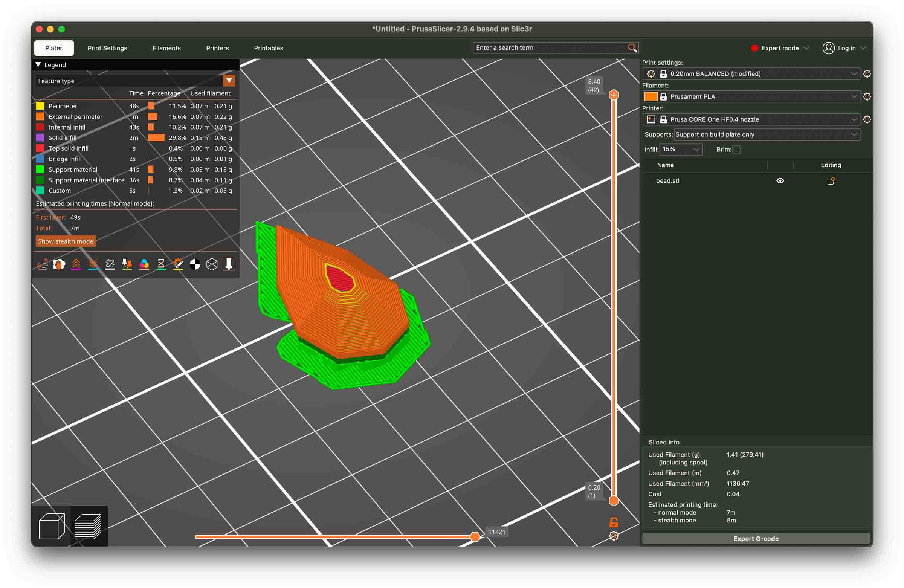Toggle shells wireframe cube icon
This screenshot has height=588, width=904.
point(212,264)
